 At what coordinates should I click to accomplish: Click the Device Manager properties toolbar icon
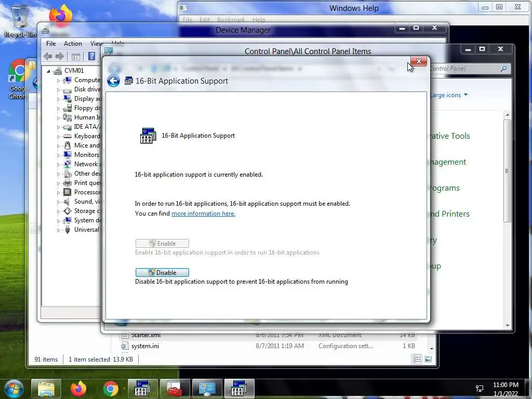coord(76,56)
